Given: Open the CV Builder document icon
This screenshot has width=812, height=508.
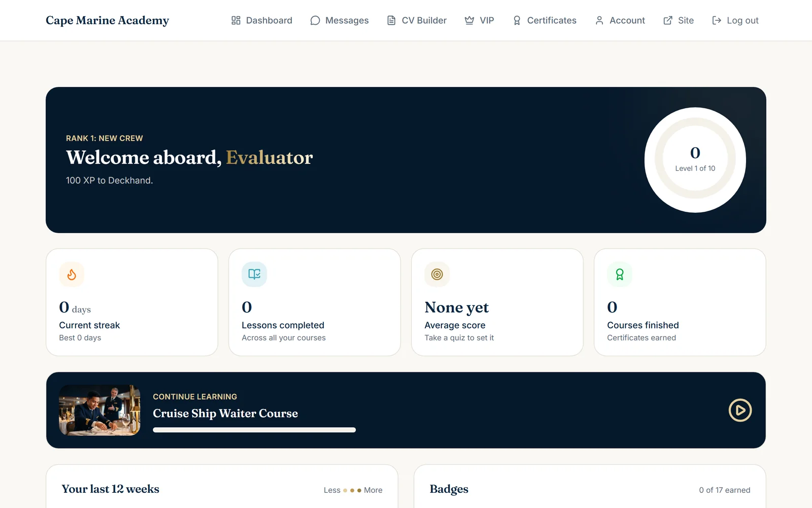Looking at the screenshot, I should click(391, 20).
